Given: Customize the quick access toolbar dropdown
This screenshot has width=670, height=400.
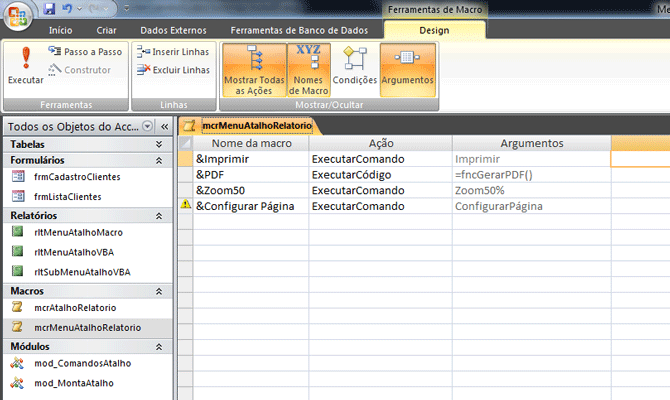Looking at the screenshot, I should pyautogui.click(x=126, y=8).
